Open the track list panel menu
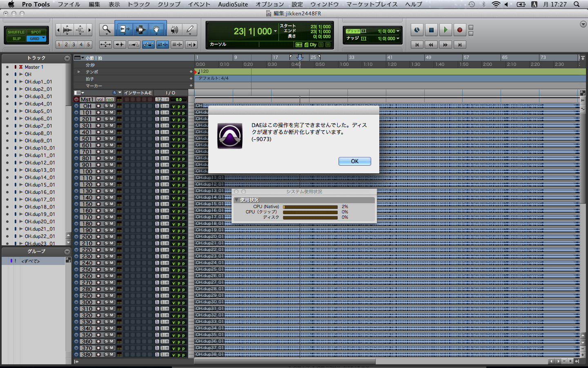This screenshot has height=368, width=588. 67,58
